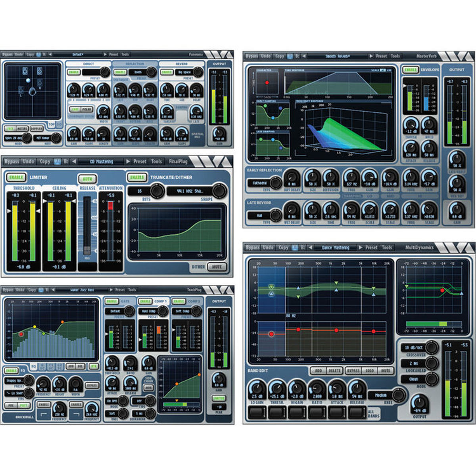Click MultiDynamics Output knob
Image resolution: width=476 pixels, height=476 pixels.
click(x=419, y=404)
